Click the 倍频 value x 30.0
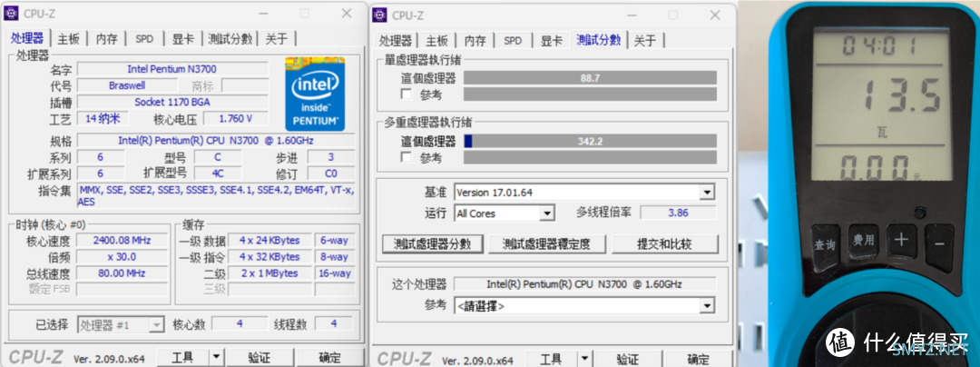The height and width of the screenshot is (367, 980). coord(122,257)
